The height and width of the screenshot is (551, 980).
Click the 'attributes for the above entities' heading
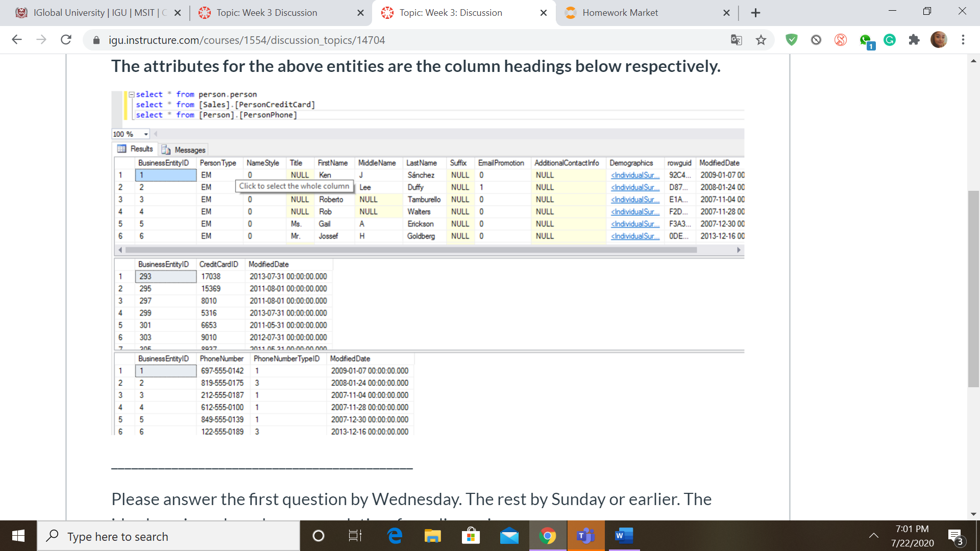click(416, 66)
